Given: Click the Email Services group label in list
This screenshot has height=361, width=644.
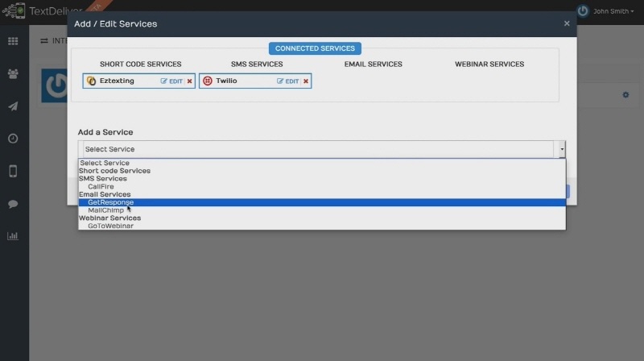Looking at the screenshot, I should click(105, 194).
